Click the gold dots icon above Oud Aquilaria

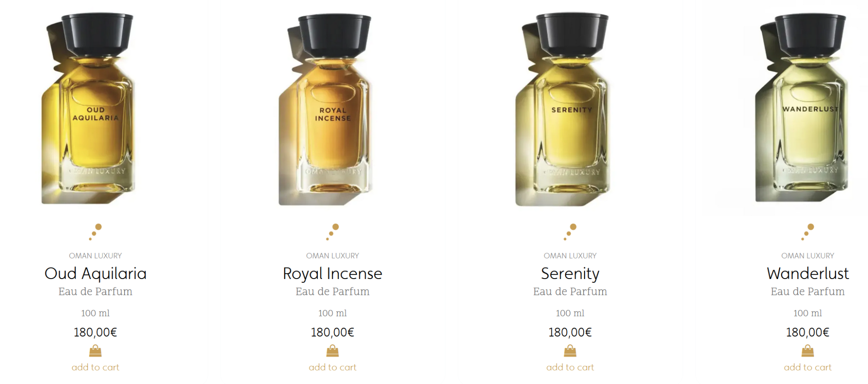95,232
